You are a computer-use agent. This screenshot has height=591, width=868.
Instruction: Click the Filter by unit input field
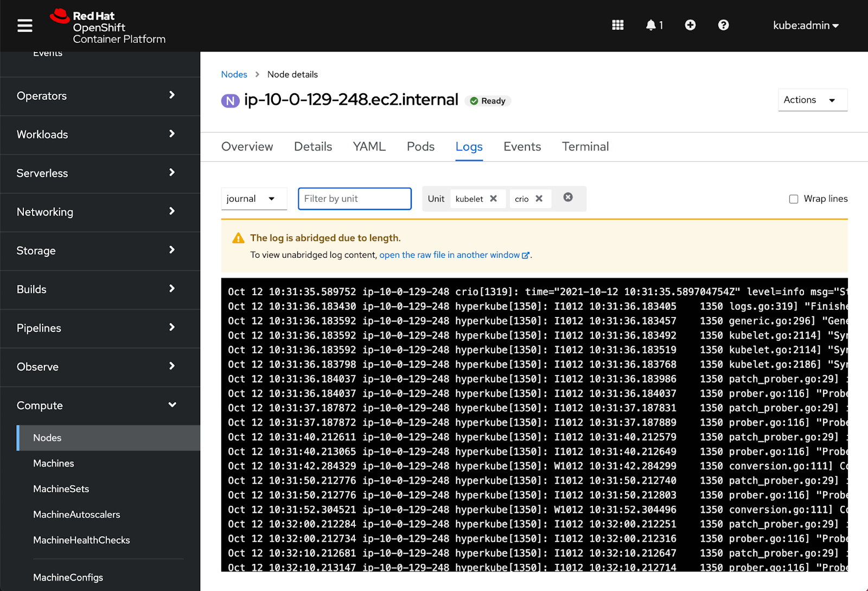pos(354,199)
